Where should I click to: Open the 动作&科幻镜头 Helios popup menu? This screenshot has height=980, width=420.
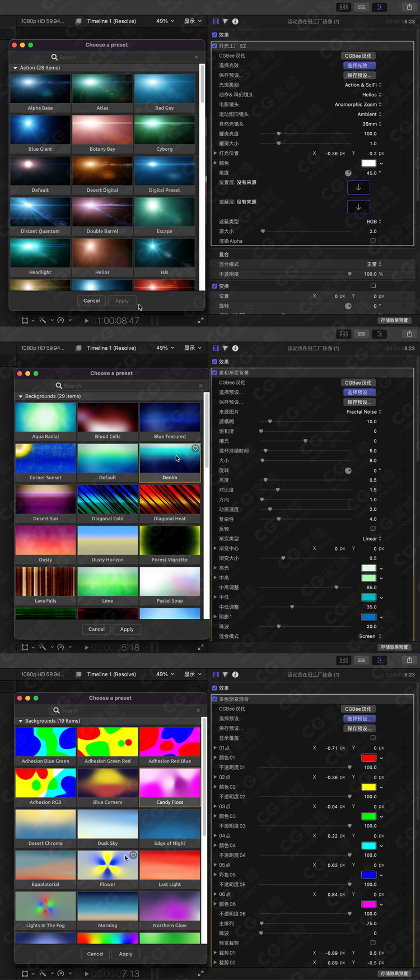[372, 95]
